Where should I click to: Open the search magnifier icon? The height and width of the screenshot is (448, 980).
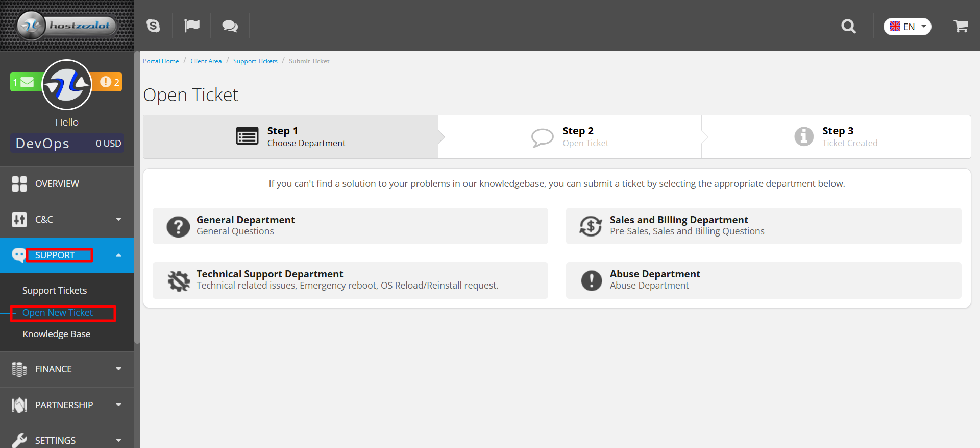pos(848,26)
